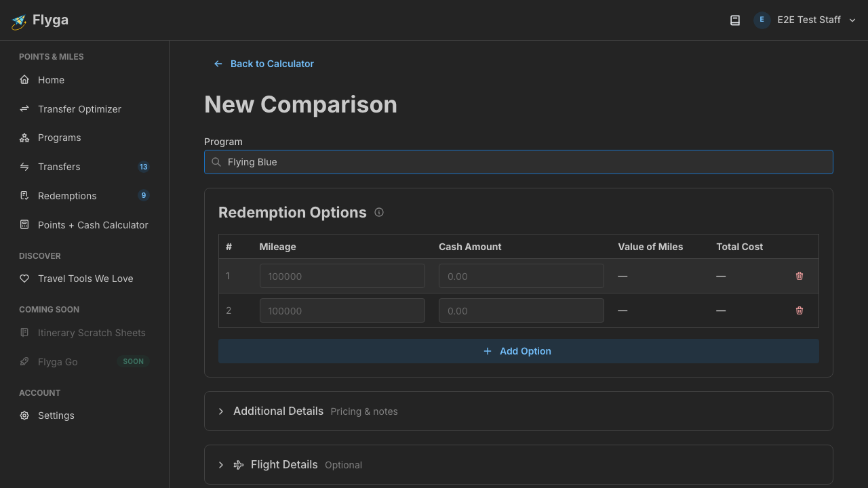Click the Total Cost column header

(740, 247)
